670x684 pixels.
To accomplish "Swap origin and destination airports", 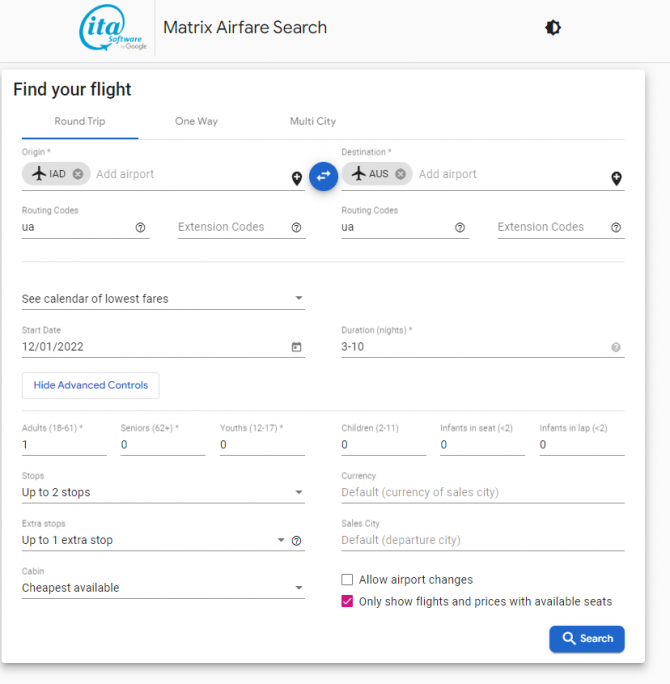I will pos(323,176).
